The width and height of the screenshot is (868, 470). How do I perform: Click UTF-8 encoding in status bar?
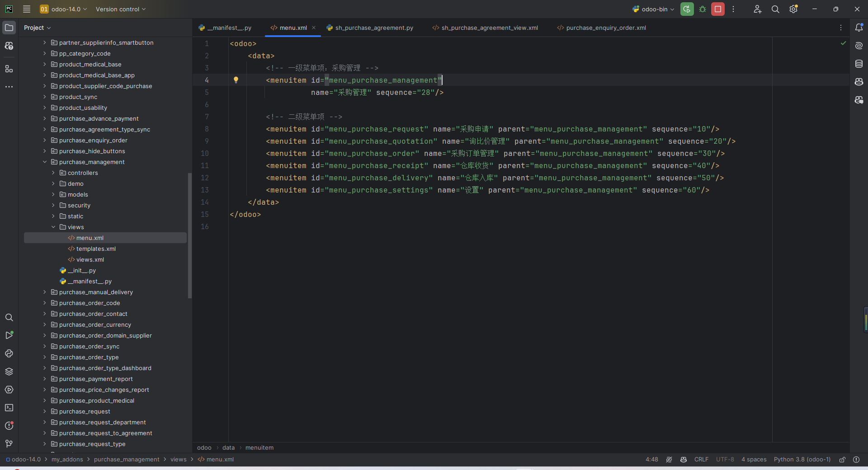click(x=725, y=460)
